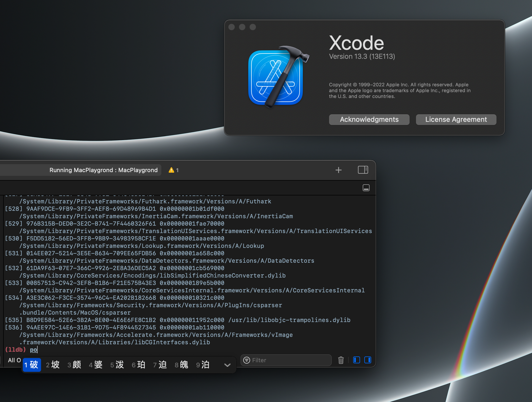The image size is (532, 402).
Task: Choose candidate 5 泼
Action: click(117, 365)
